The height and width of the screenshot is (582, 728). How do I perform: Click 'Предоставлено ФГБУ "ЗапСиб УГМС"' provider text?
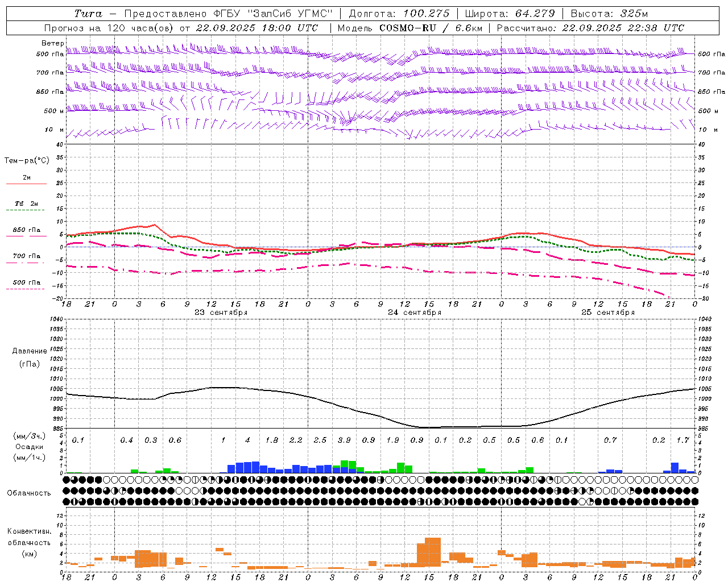click(228, 14)
